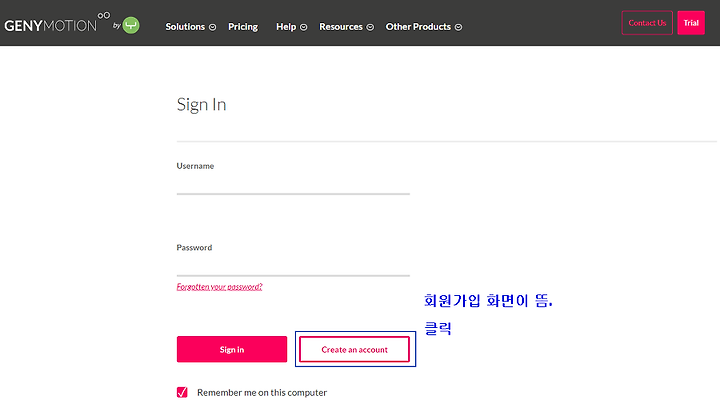Click the Genymotion logo
Screen dimensions: 720x412
click(x=57, y=23)
